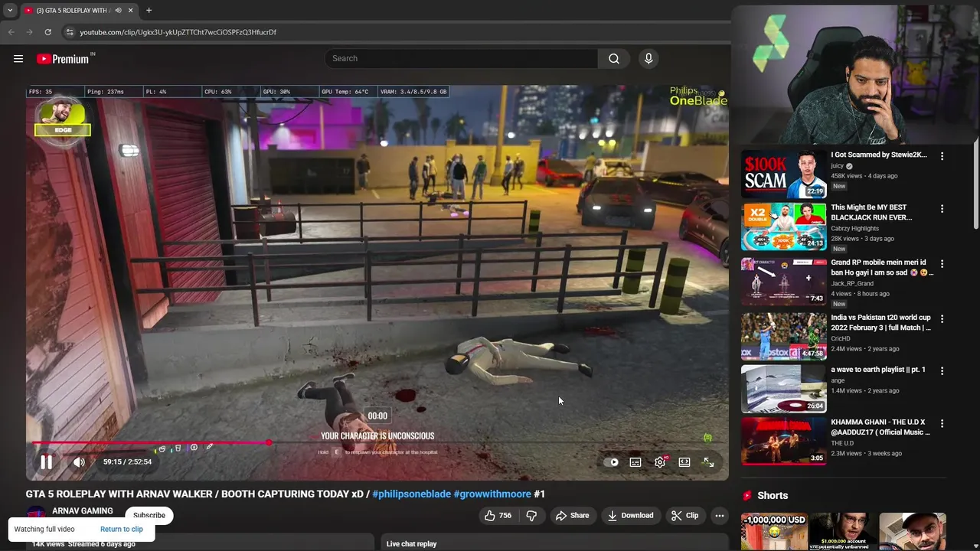Click the timestamp 59:15 / 2:52:54
The image size is (980, 551).
127,462
